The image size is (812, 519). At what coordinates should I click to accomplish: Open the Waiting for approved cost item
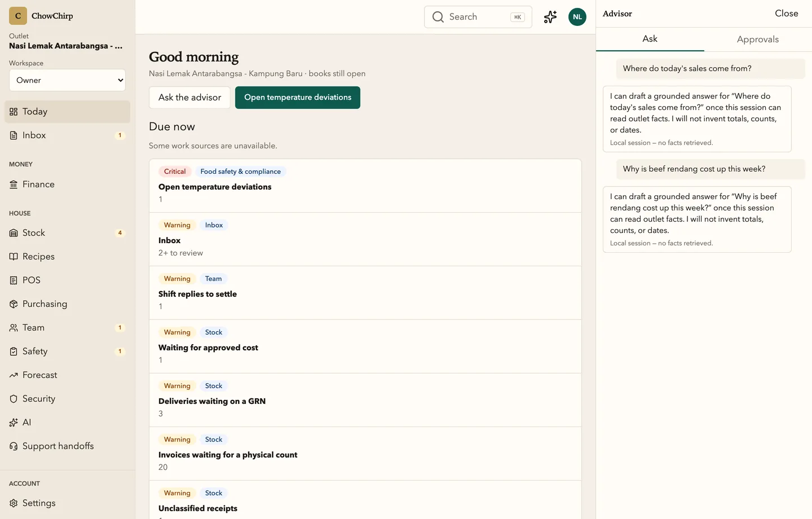click(x=365, y=346)
